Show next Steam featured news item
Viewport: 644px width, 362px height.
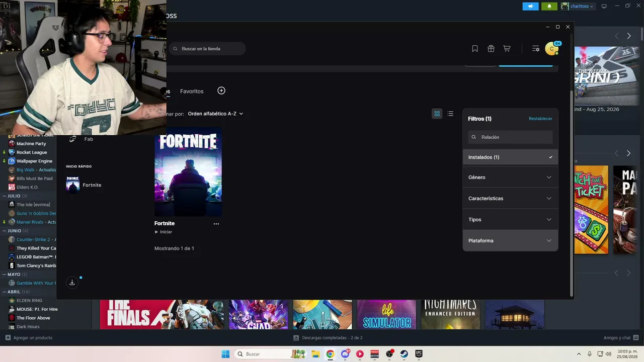pyautogui.click(x=629, y=36)
